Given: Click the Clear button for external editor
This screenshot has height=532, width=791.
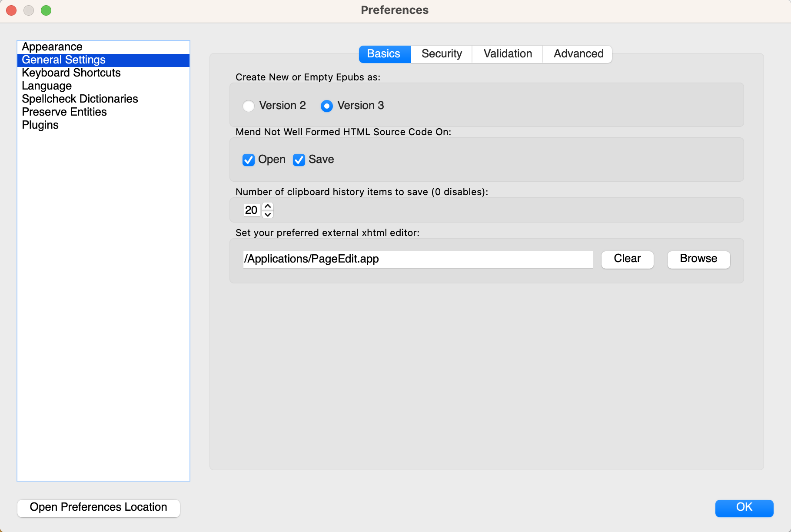Looking at the screenshot, I should click(627, 259).
